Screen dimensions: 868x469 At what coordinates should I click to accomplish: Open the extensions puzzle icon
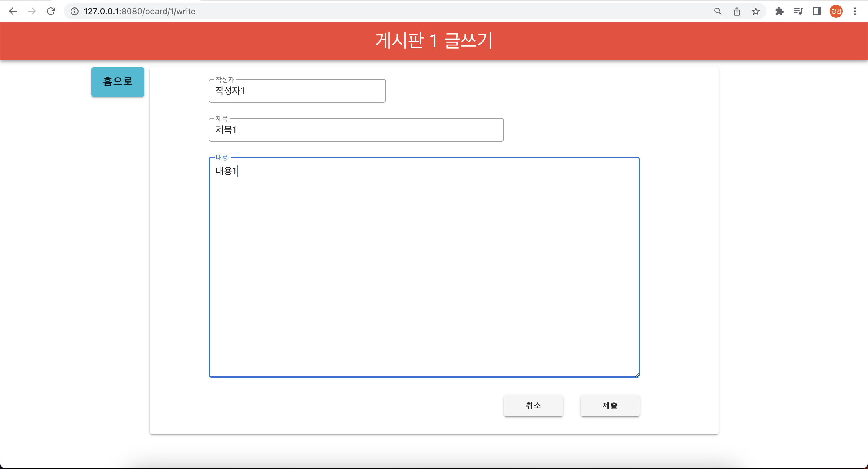coord(779,12)
